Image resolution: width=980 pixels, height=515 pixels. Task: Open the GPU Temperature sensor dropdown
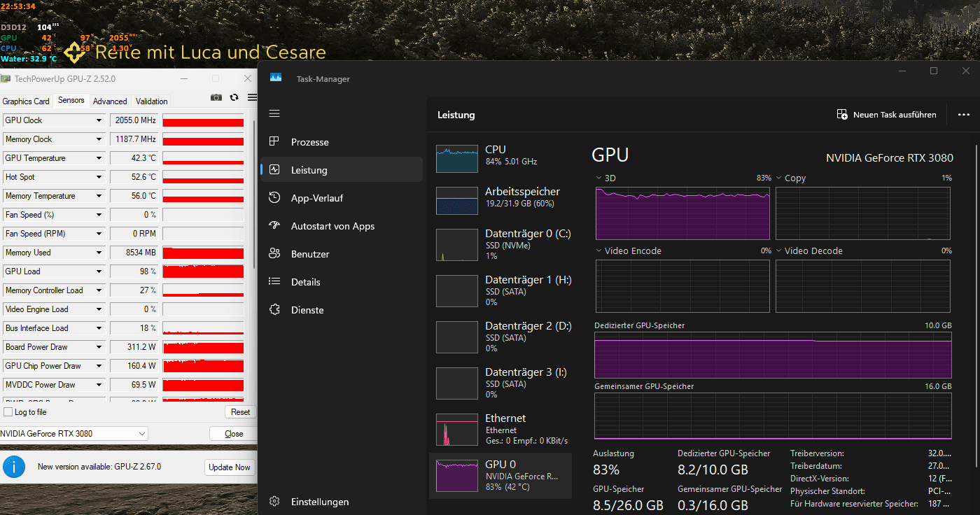(99, 158)
